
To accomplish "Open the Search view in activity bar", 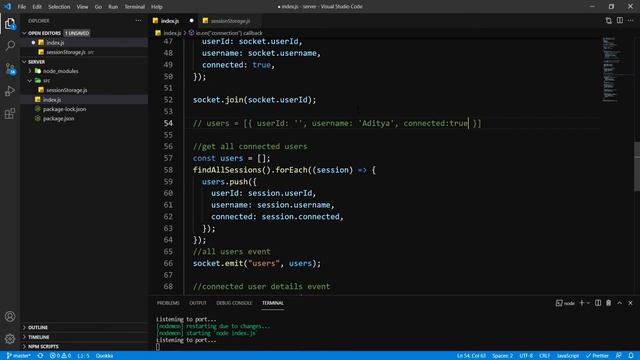I will point(10,45).
